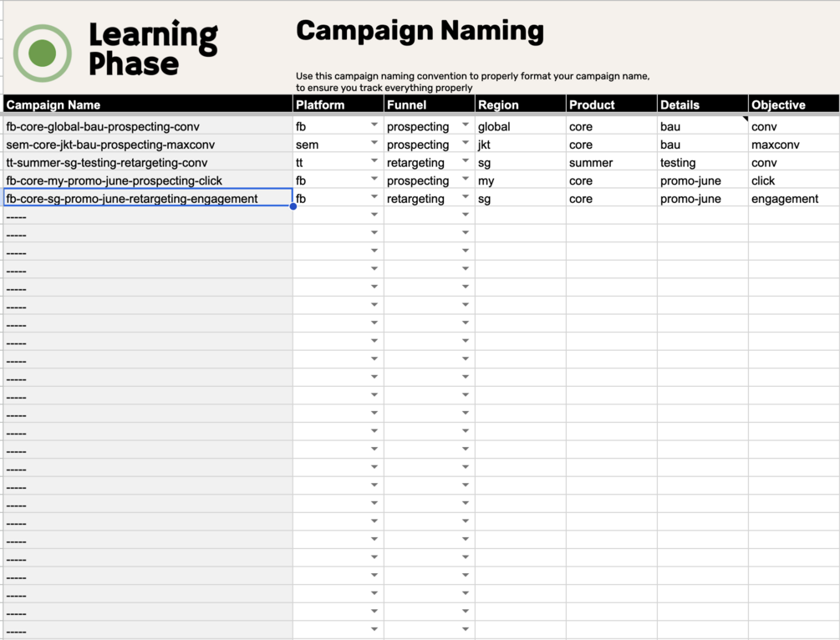Select the tt-summer-sg-testing-retargeting-conv cell

pos(148,162)
